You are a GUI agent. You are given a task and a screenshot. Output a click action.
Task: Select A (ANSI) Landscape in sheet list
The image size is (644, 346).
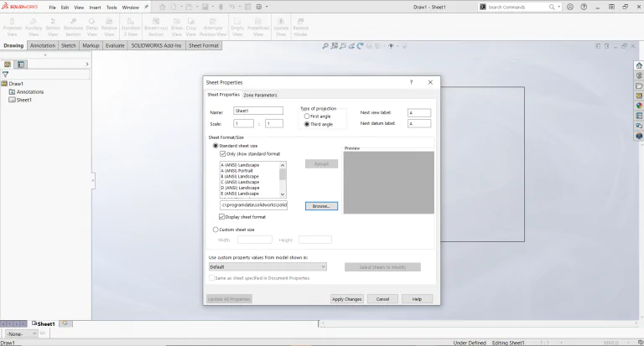(241, 165)
